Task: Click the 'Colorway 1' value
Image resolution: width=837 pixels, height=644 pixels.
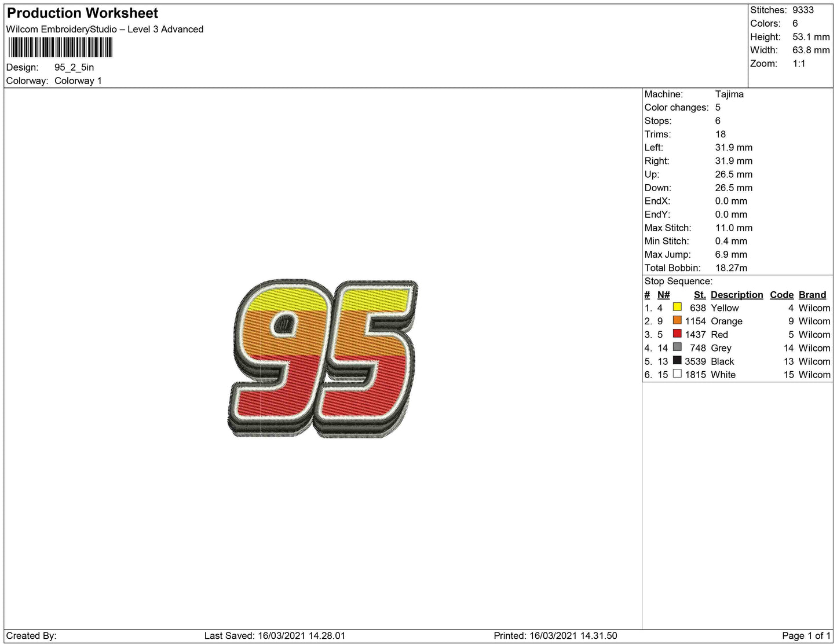Action: [x=78, y=80]
